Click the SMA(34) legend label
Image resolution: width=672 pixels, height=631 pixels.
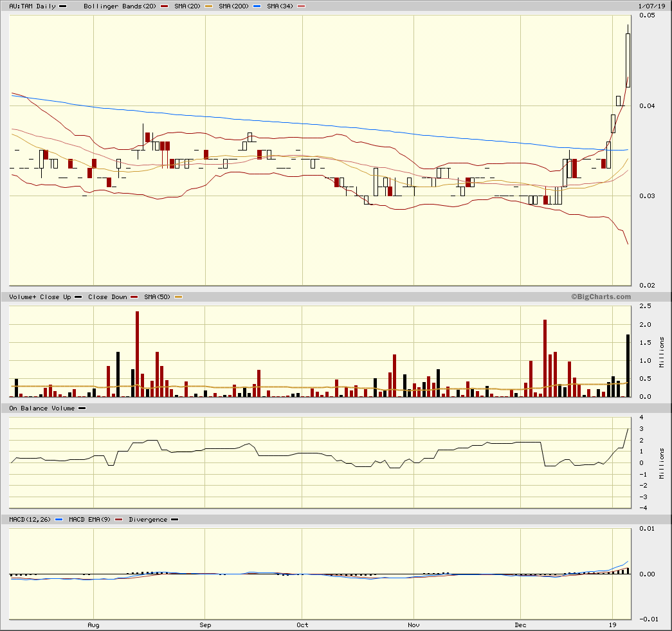tap(280, 6)
